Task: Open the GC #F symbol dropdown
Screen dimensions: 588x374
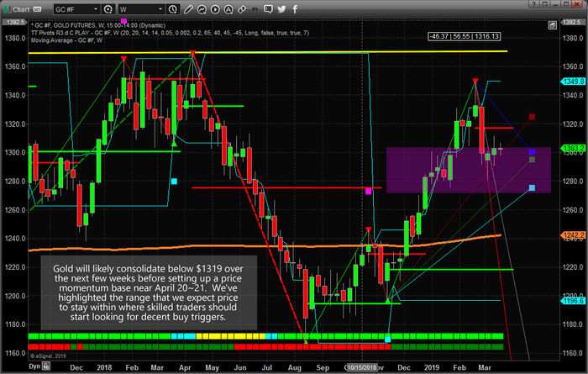Action: [76, 9]
